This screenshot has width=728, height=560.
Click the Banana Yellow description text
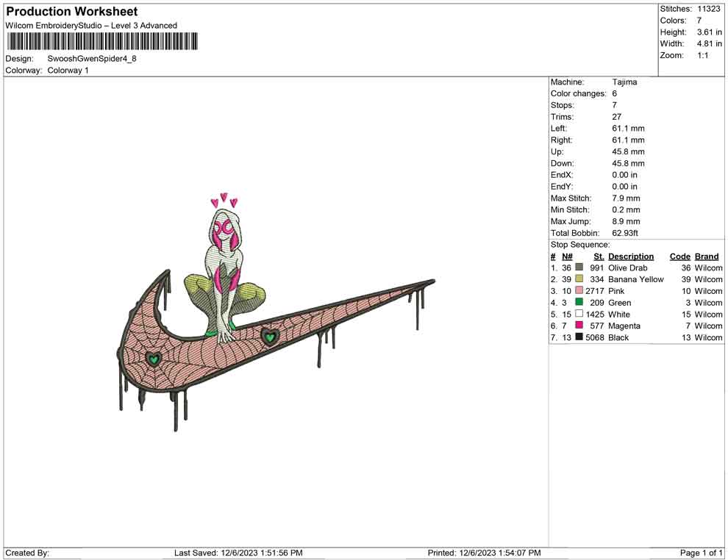[636, 279]
